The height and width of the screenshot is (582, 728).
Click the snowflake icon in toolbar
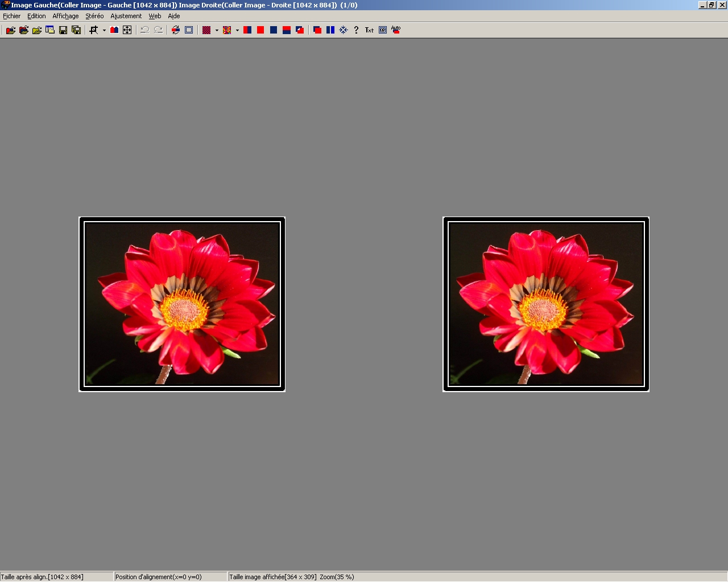coord(344,30)
